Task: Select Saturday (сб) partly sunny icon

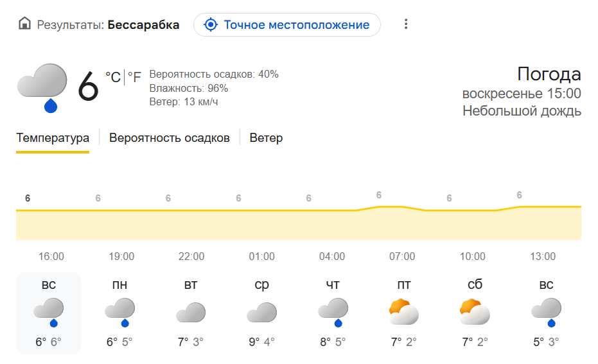Action: tap(475, 313)
